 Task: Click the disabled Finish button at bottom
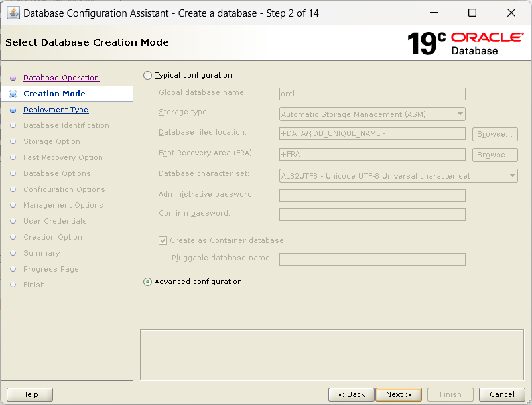[x=450, y=394]
